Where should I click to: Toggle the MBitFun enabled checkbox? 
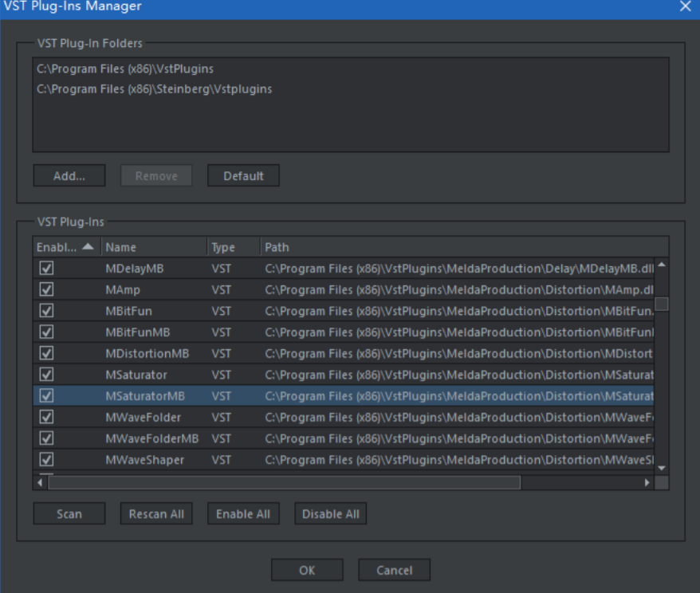click(46, 311)
